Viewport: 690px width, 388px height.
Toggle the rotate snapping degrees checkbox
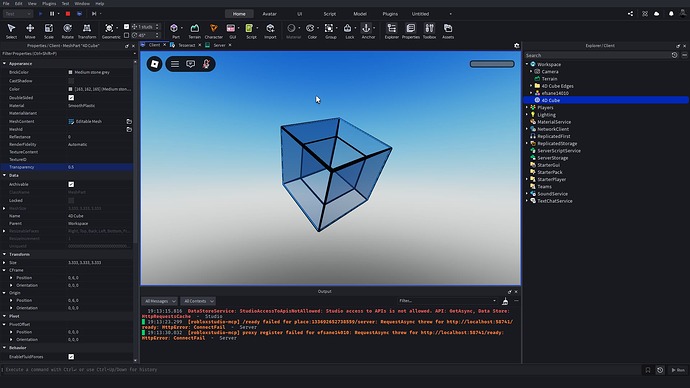tap(126, 35)
